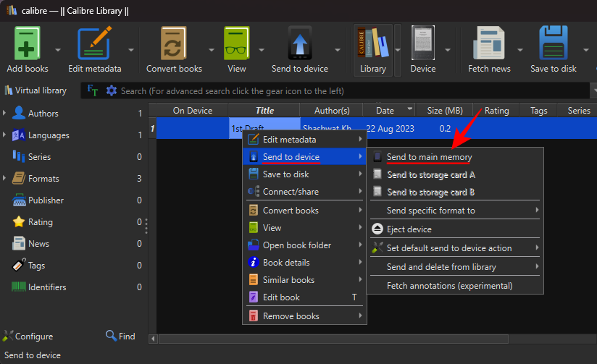The image size is (597, 364).
Task: Open Edit metadata toolbar dropdown arrow
Action: click(131, 50)
